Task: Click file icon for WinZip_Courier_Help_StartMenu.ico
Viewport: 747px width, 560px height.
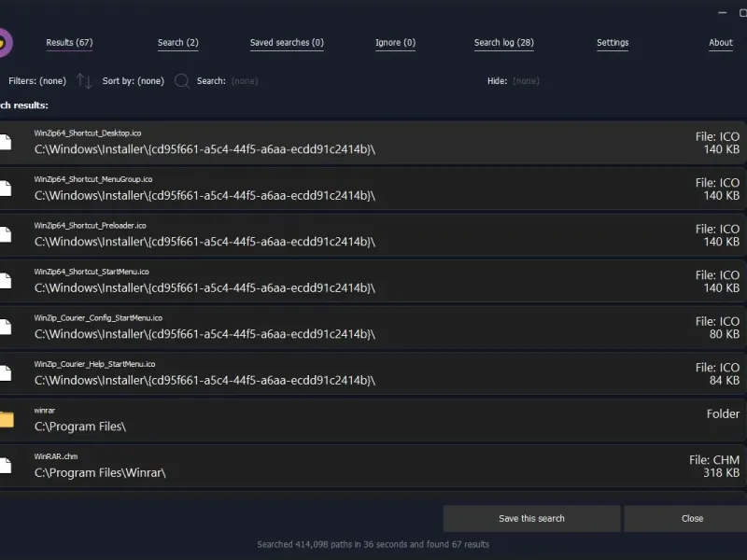Action: point(6,373)
